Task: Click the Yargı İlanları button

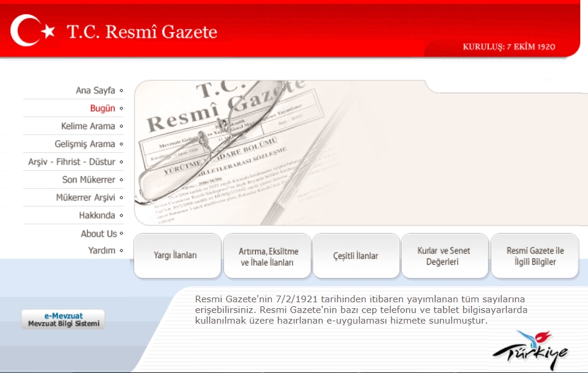Action: click(x=177, y=256)
